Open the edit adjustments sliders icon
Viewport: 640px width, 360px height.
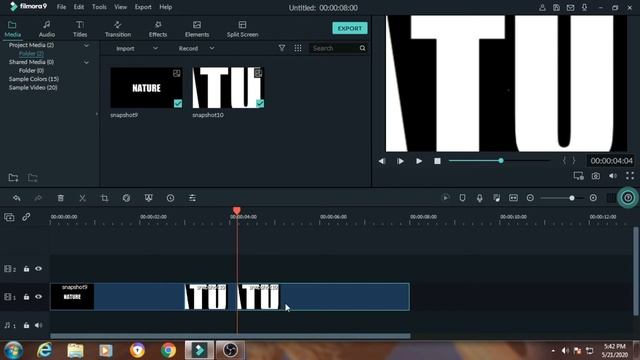192,198
